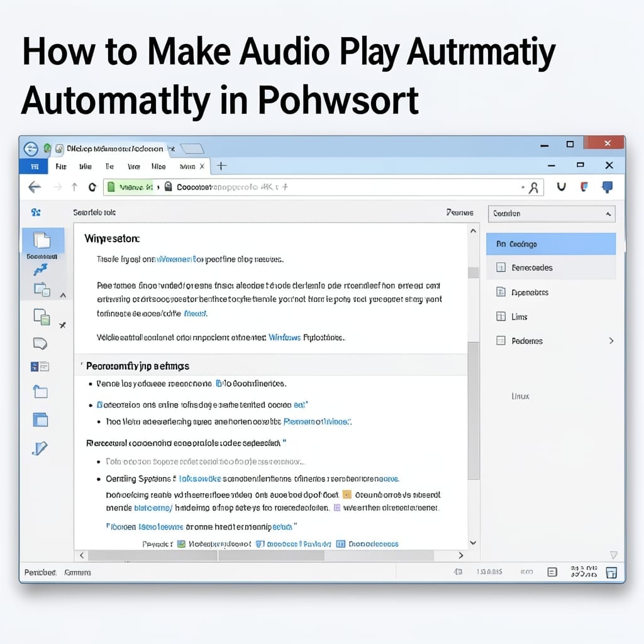This screenshot has height=644, width=644.
Task: Follow the Permemotlvines link
Action: [x=318, y=422]
